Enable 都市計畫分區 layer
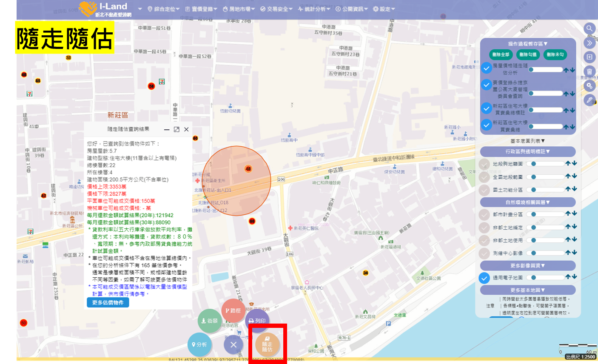The width and height of the screenshot is (598, 364). click(x=484, y=215)
